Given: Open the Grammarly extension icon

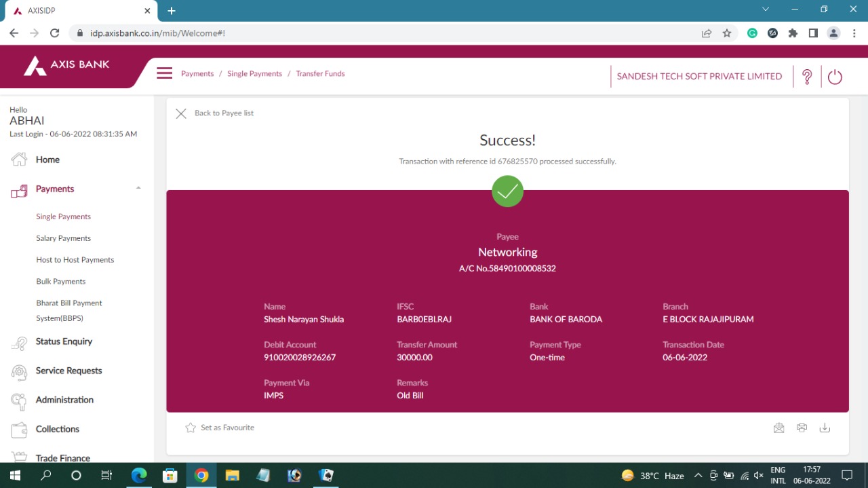Looking at the screenshot, I should [752, 33].
